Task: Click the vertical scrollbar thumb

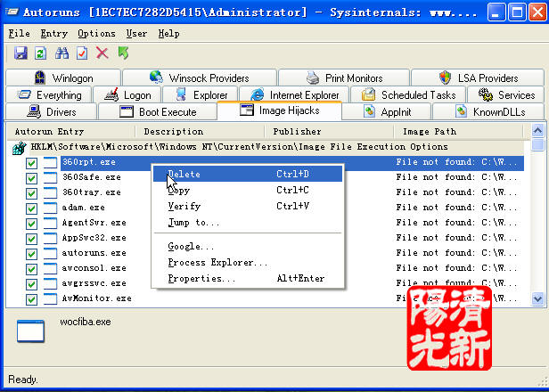Action: coord(537,144)
